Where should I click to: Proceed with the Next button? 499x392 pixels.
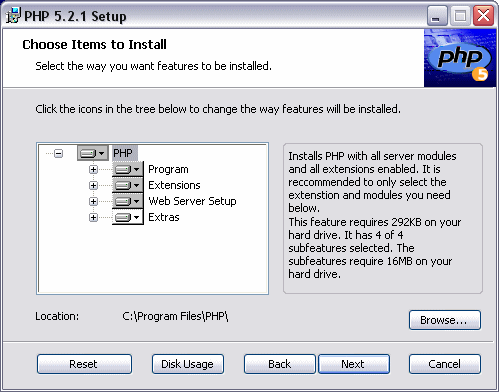click(354, 364)
